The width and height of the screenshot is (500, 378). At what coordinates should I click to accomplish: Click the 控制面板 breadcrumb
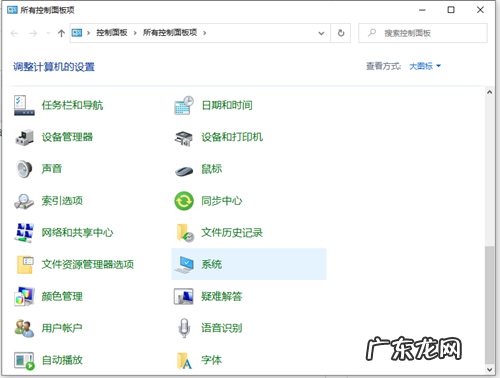[x=112, y=33]
